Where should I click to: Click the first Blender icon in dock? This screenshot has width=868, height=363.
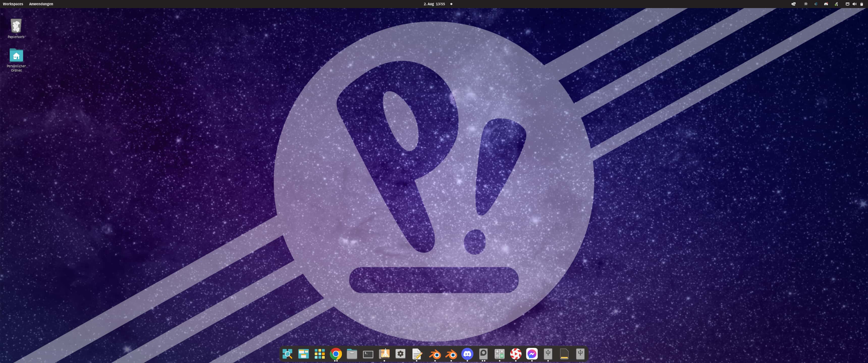pyautogui.click(x=435, y=354)
